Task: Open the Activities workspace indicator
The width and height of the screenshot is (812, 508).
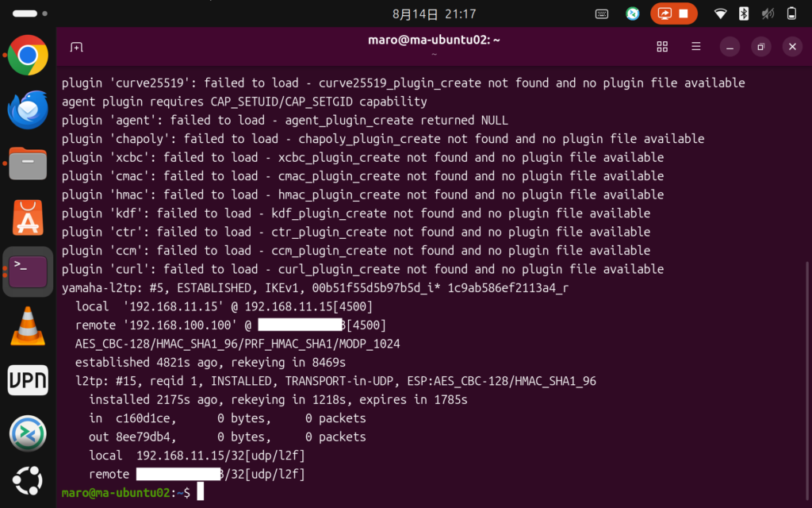Action: (x=30, y=13)
